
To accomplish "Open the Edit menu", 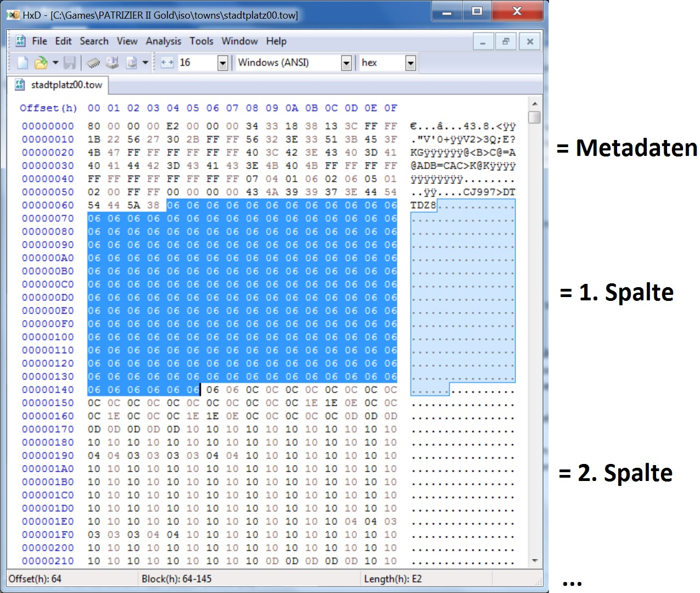I will coord(63,41).
